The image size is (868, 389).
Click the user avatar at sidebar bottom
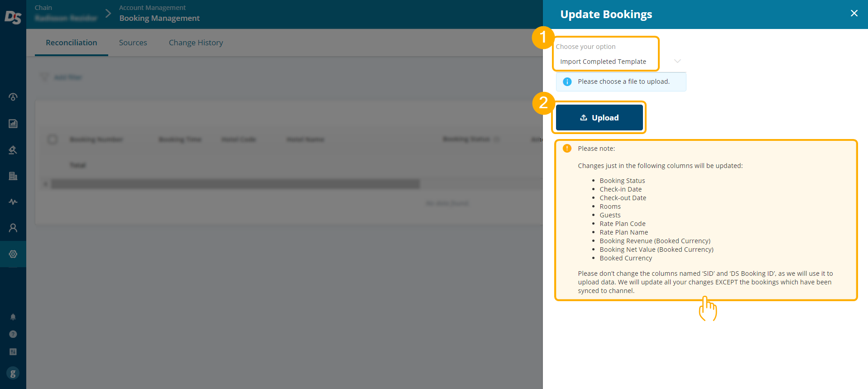coord(13,373)
